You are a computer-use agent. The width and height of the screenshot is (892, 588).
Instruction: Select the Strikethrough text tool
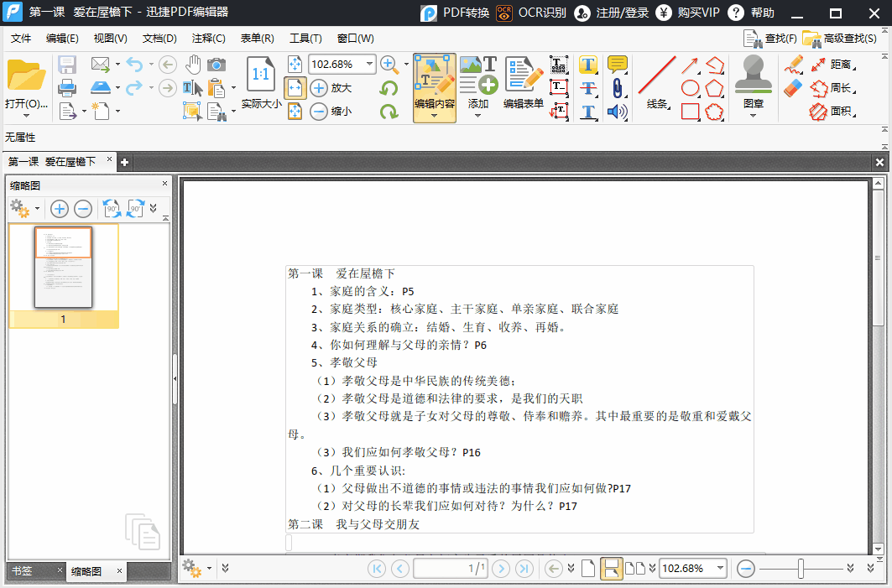pyautogui.click(x=588, y=88)
